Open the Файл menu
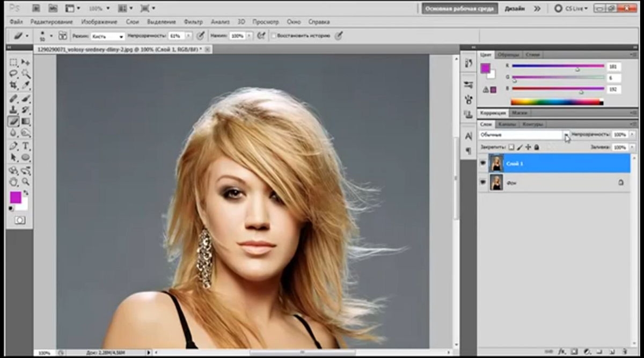The image size is (644, 358). tap(16, 22)
